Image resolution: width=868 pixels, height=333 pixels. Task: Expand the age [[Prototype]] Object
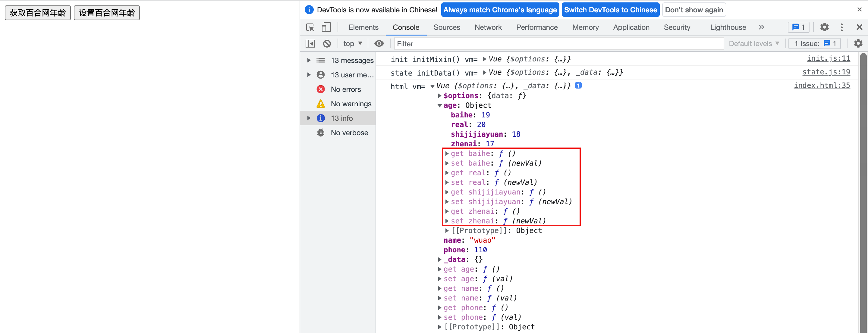(447, 231)
